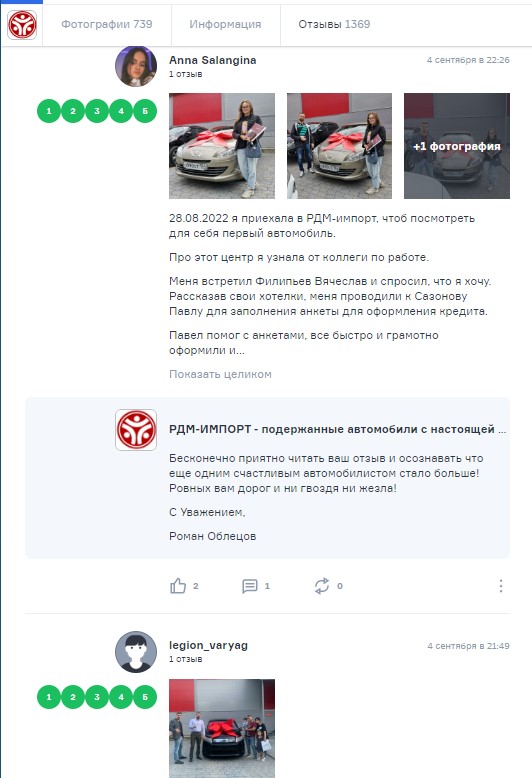Open the Отзывы 1369 tab

[334, 24]
